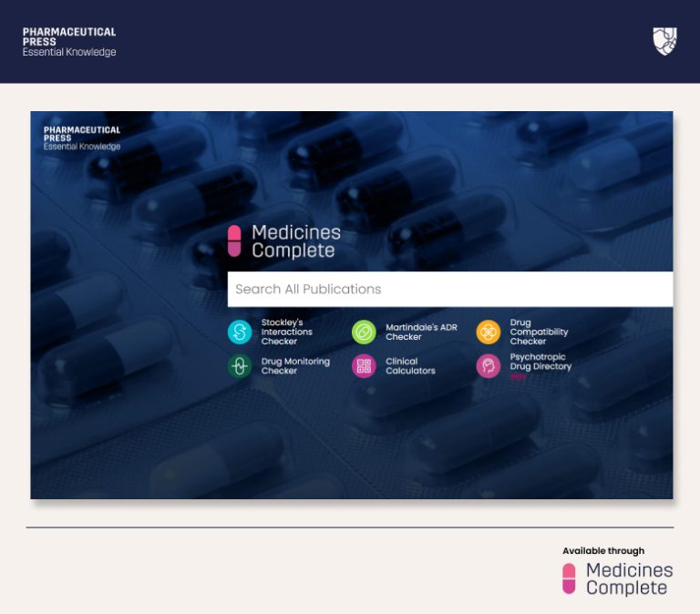Focus the Search All Publications field
This screenshot has width=700, height=614.
coord(449,289)
